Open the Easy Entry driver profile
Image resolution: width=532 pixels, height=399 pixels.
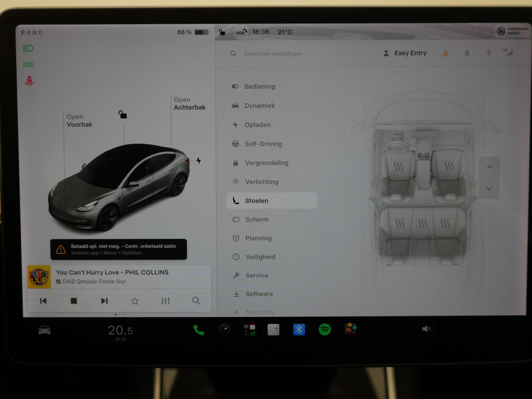click(x=405, y=53)
